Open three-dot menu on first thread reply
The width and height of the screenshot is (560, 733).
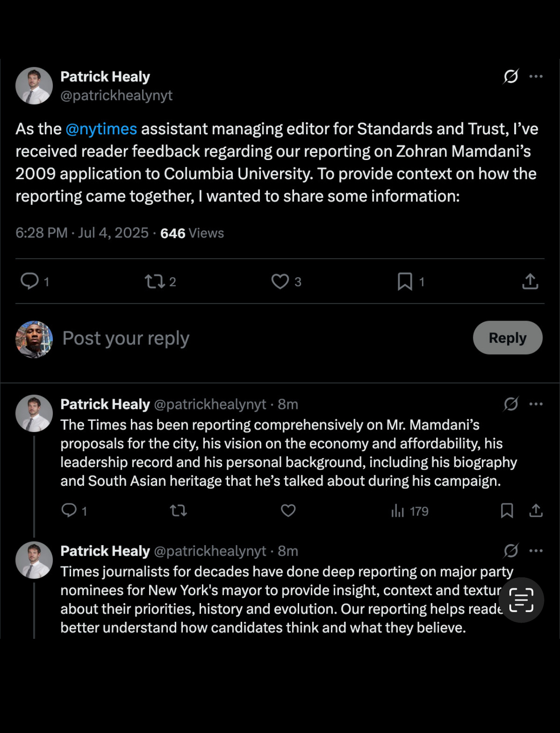536,404
